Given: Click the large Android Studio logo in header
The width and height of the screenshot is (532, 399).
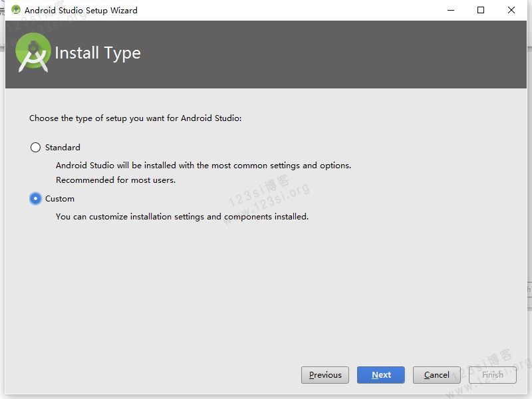Looking at the screenshot, I should point(33,53).
